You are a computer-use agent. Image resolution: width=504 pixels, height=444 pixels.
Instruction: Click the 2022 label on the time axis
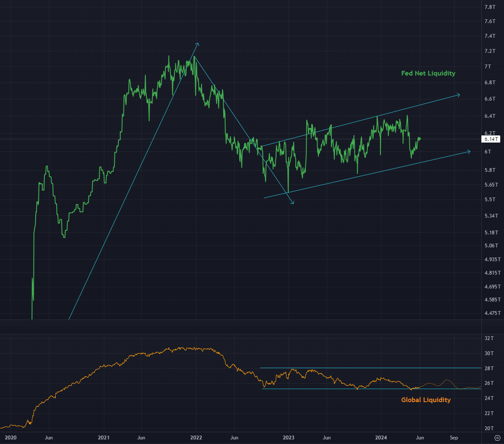pyautogui.click(x=196, y=437)
